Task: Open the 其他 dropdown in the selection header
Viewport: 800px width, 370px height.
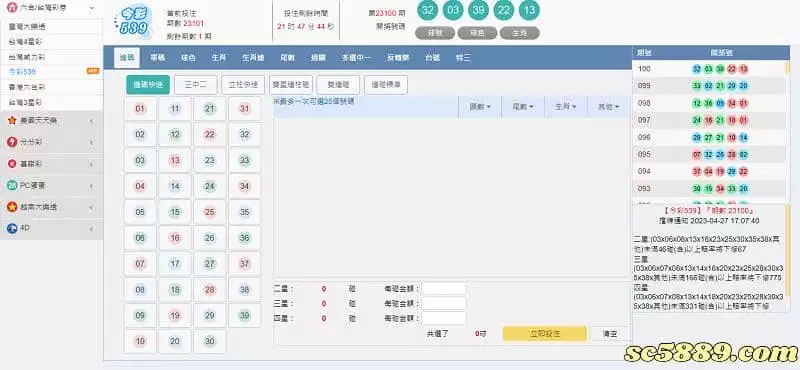Action: [x=609, y=107]
